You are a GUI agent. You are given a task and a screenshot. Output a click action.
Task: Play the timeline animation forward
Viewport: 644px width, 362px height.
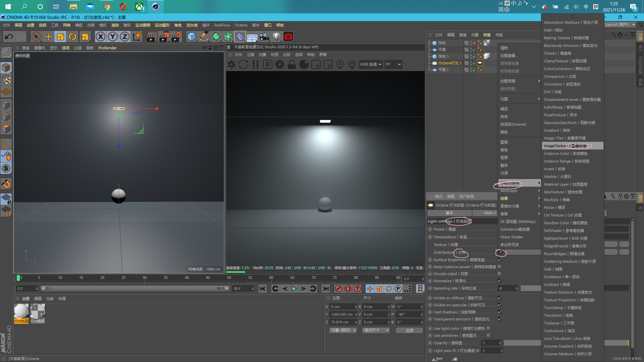pos(294,289)
